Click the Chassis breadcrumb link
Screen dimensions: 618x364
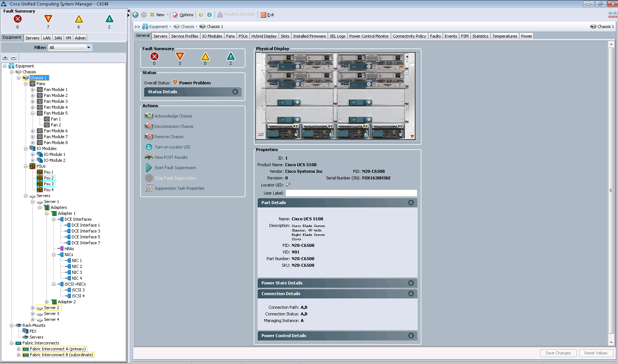[x=187, y=27]
